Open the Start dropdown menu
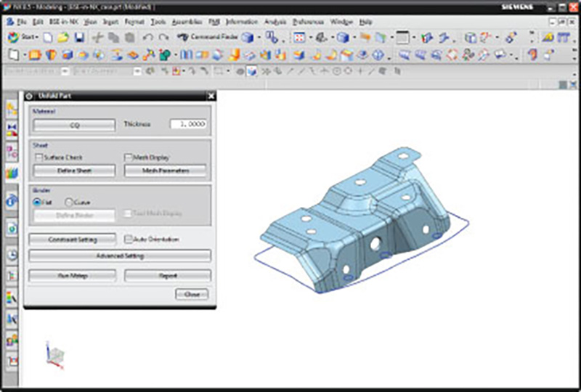The width and height of the screenshot is (581, 392). click(x=25, y=37)
